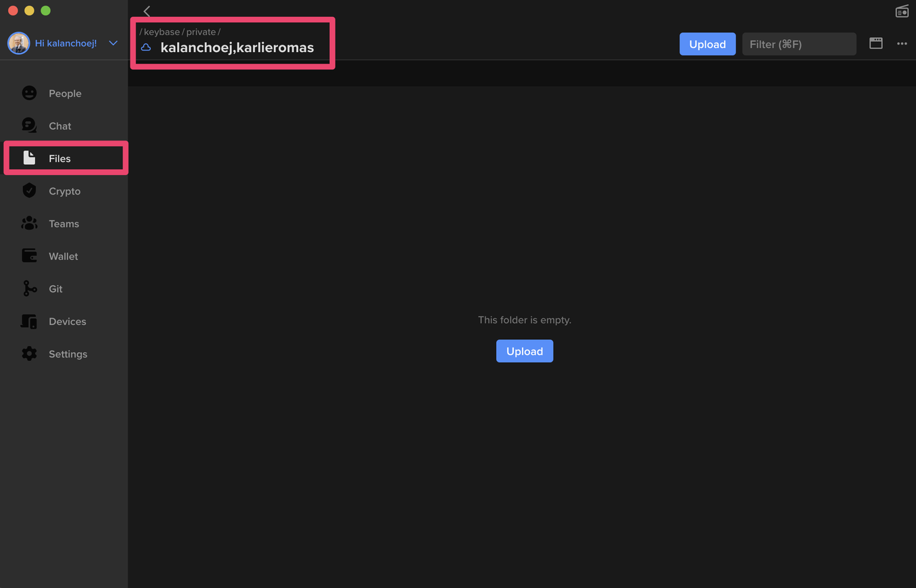Click the Hi kalanchoej! greeting
The image size is (916, 588).
(66, 43)
